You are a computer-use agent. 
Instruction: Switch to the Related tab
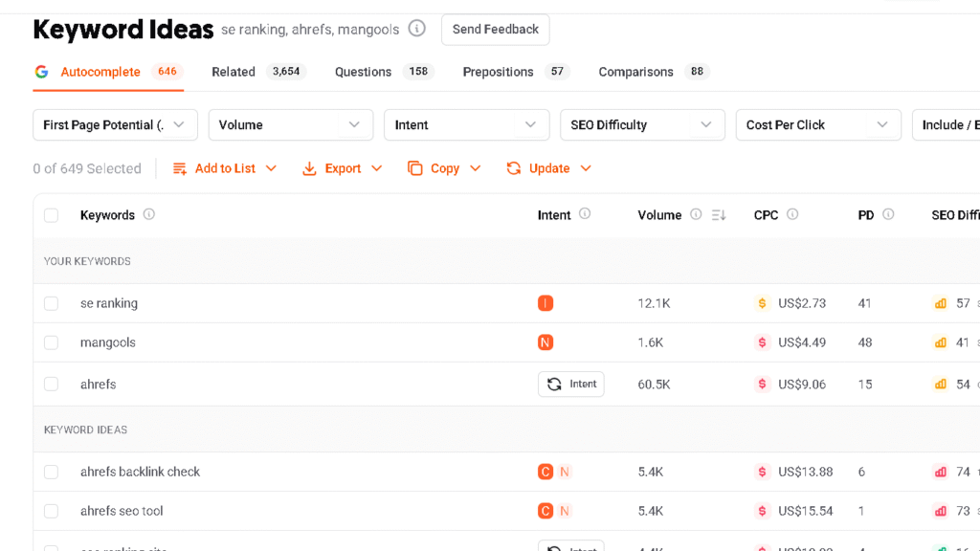(233, 71)
